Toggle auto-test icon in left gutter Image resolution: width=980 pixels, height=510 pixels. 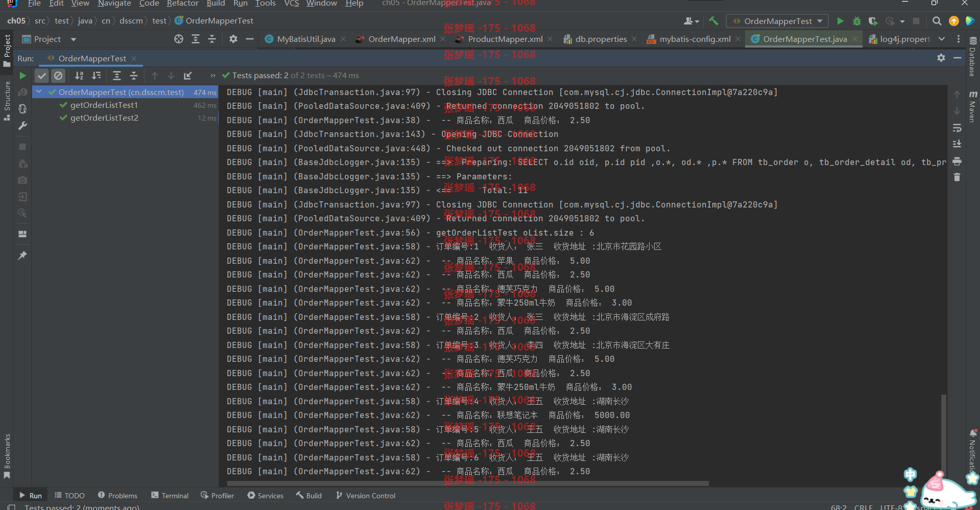(x=22, y=109)
